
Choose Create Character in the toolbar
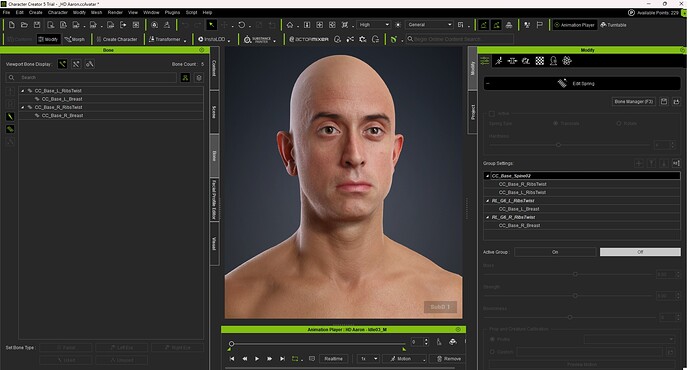click(x=117, y=39)
